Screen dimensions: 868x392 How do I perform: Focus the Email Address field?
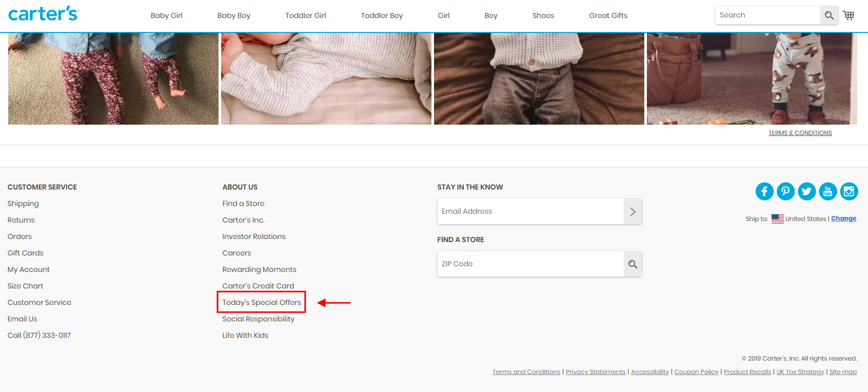pyautogui.click(x=530, y=212)
